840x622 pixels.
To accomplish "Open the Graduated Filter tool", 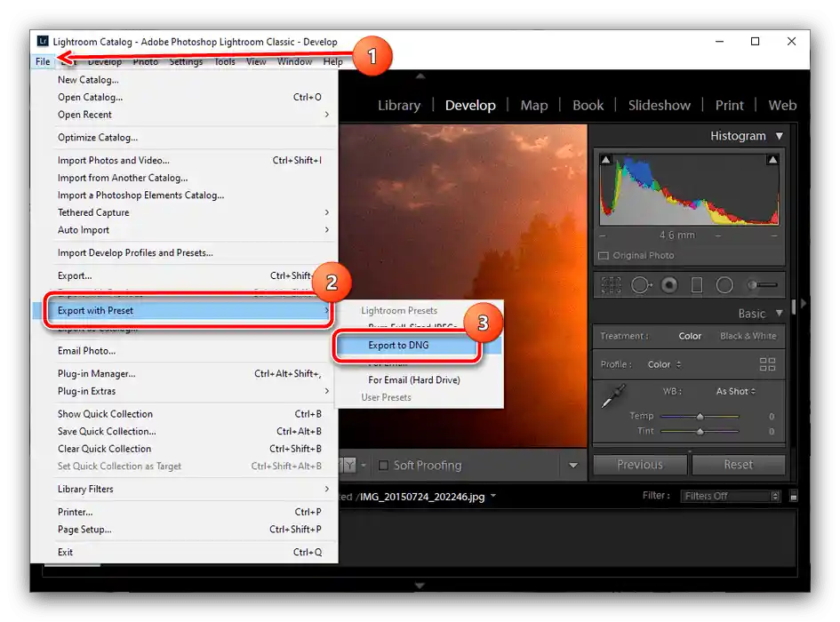I will (x=698, y=284).
